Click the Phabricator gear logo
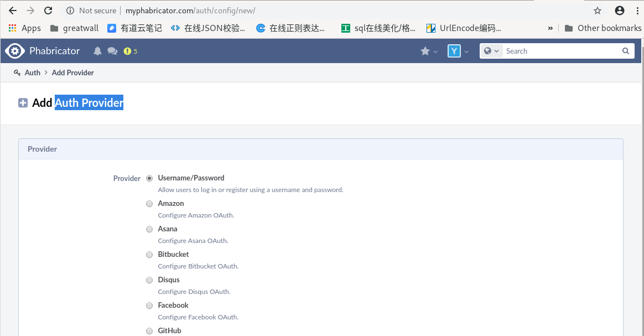 coord(14,50)
